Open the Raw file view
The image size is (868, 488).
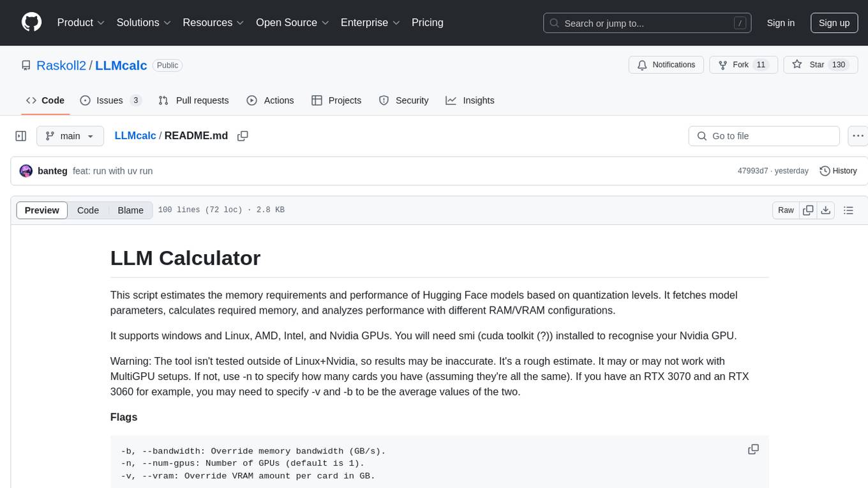786,210
